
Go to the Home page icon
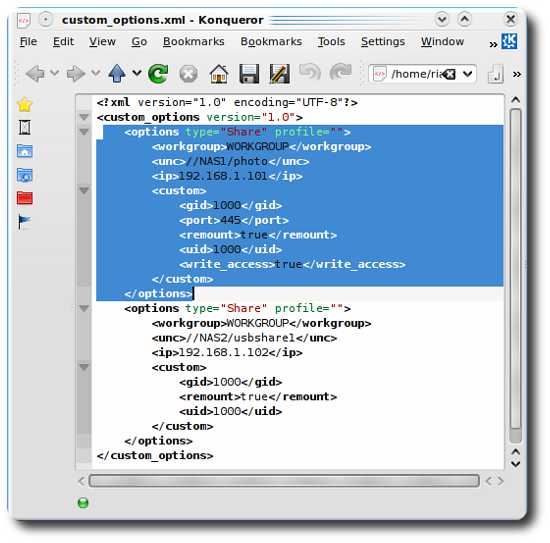pyautogui.click(x=219, y=74)
